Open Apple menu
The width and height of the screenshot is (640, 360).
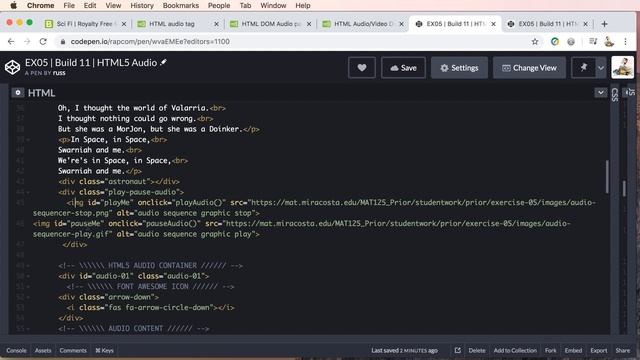point(13,5)
